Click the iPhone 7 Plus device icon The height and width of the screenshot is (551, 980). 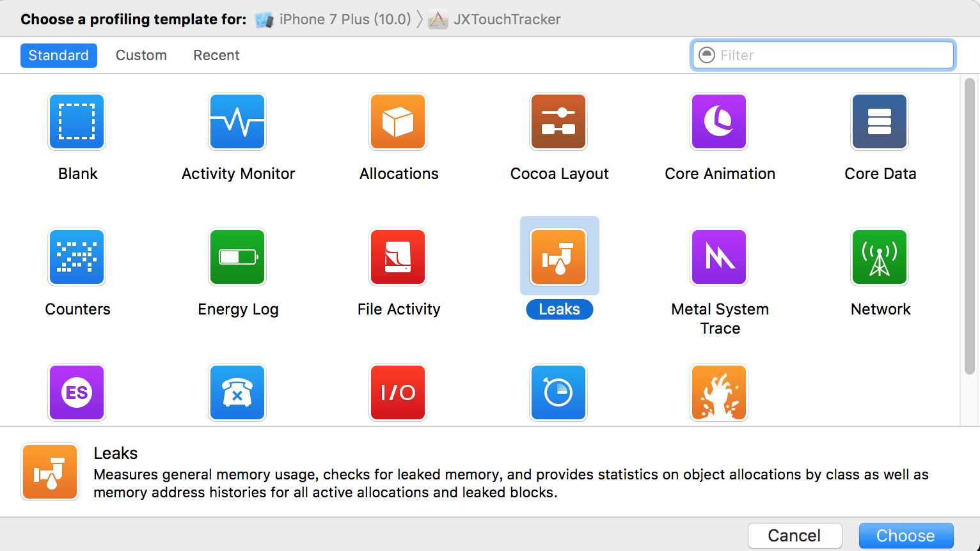pos(264,20)
